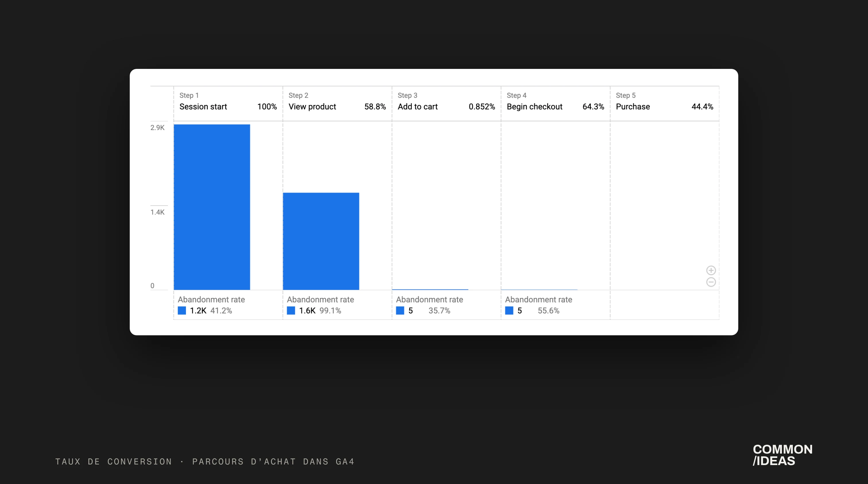The image size is (868, 484).
Task: Click the Step 3 label
Action: [407, 95]
